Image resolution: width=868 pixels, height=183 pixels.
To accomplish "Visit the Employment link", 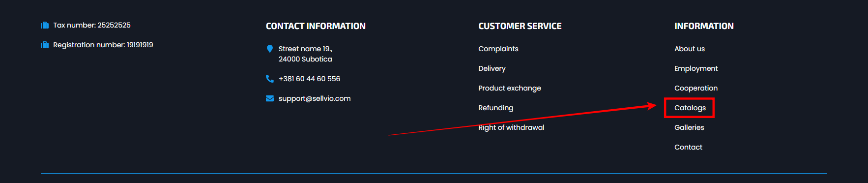I will tap(696, 68).
